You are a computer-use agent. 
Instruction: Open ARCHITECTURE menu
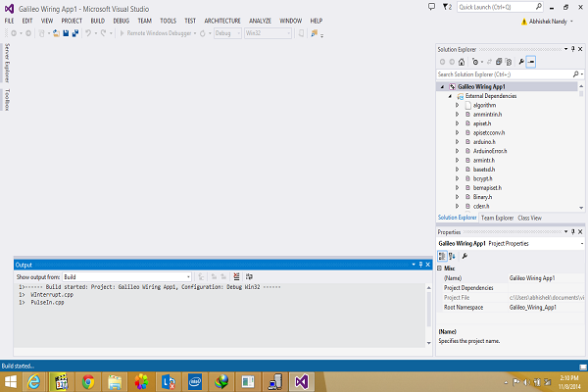[x=222, y=21]
